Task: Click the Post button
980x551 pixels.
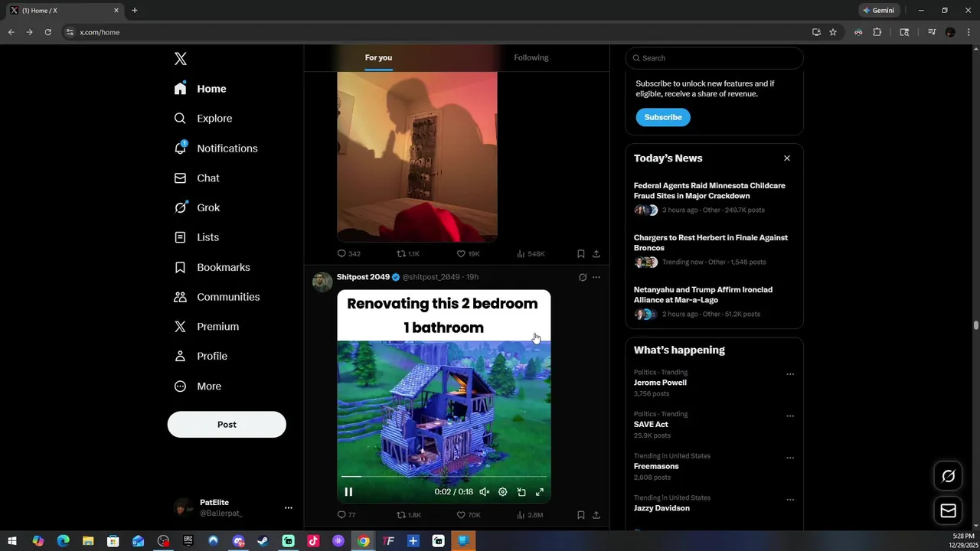Action: click(x=227, y=425)
